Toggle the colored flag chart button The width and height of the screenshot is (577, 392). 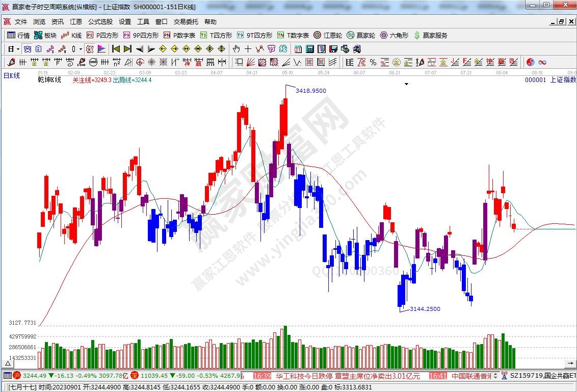[101, 49]
